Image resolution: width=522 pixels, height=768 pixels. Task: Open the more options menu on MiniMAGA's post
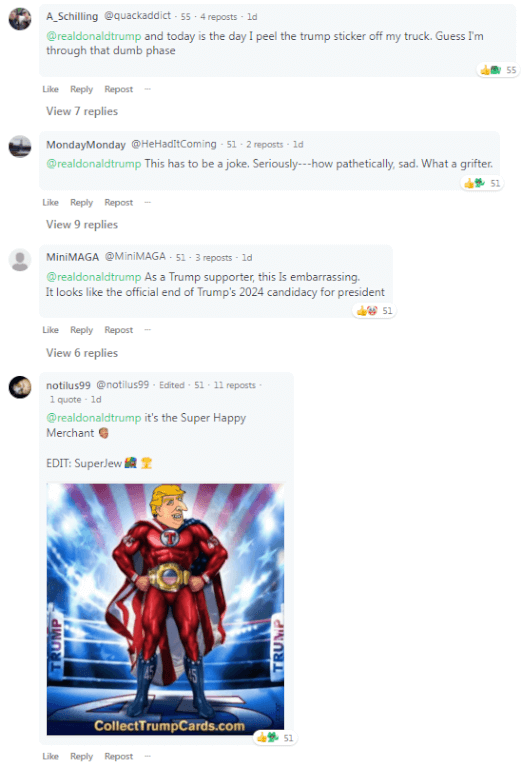point(148,330)
